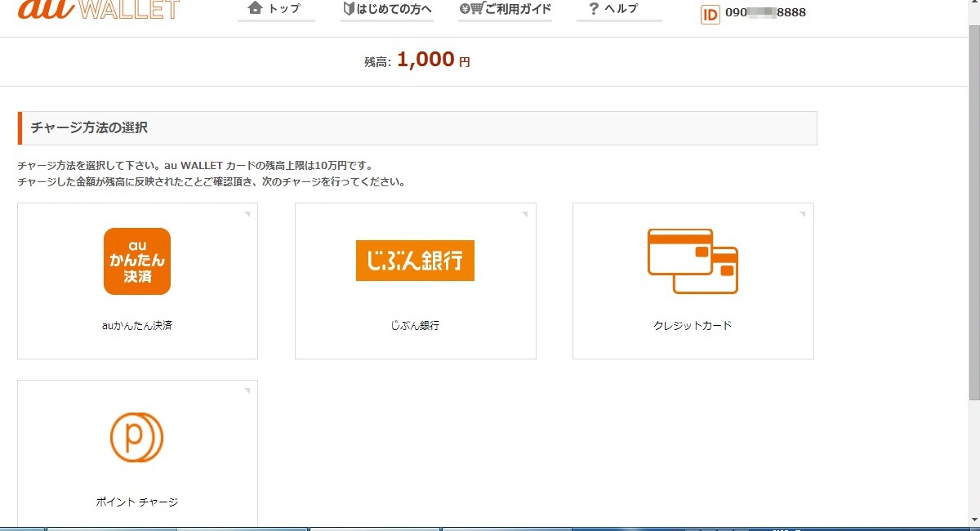Select the じぶん銀行 orange logo
The width and height of the screenshot is (980, 531).
[415, 261]
